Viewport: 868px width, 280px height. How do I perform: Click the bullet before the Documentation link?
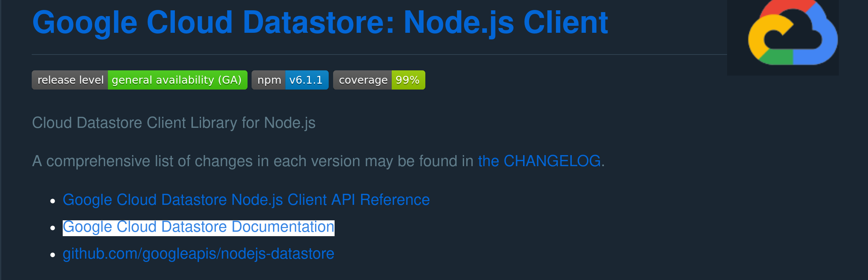53,228
